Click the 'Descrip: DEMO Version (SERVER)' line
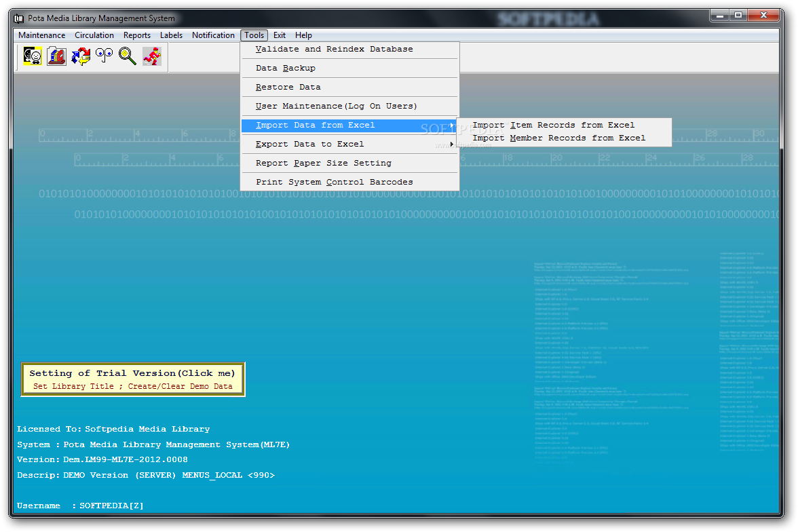The image size is (798, 532). 145,476
